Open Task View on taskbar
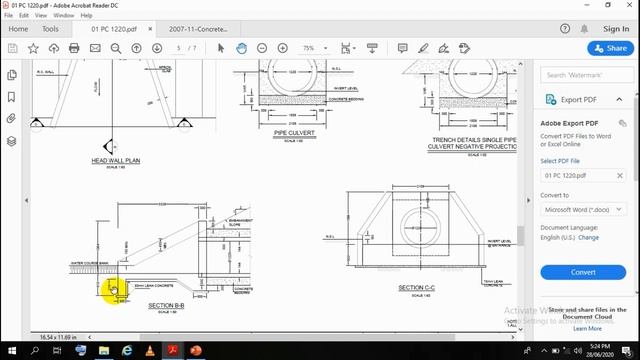 [57, 351]
